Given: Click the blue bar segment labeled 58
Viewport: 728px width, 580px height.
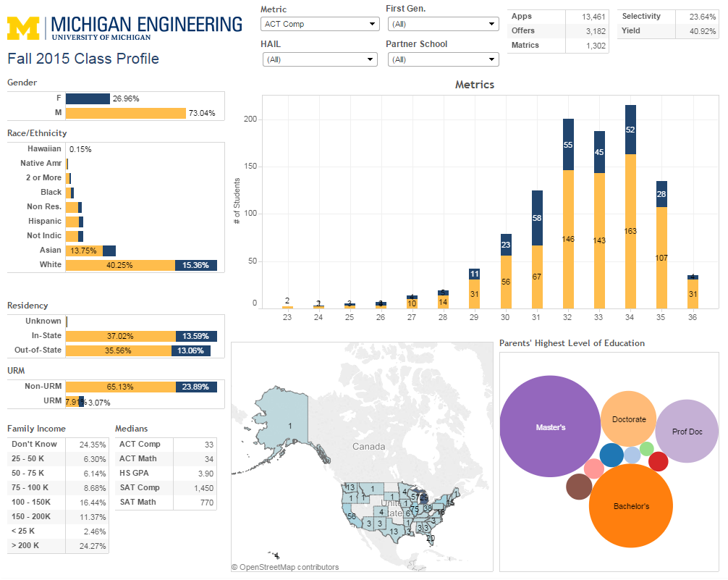Looking at the screenshot, I should pos(537,218).
